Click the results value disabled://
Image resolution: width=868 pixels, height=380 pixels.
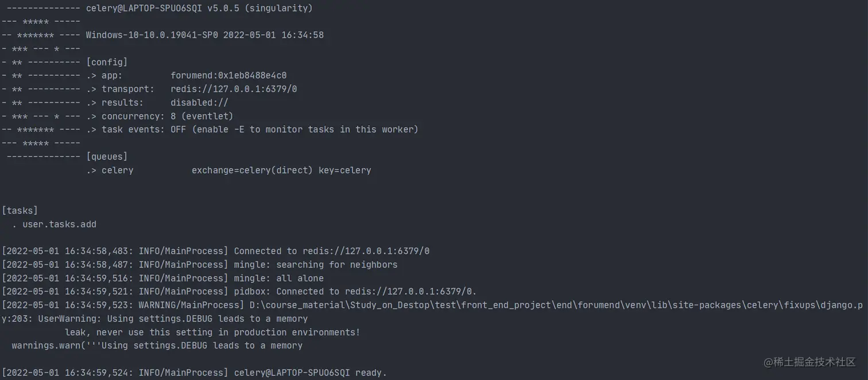pos(199,103)
